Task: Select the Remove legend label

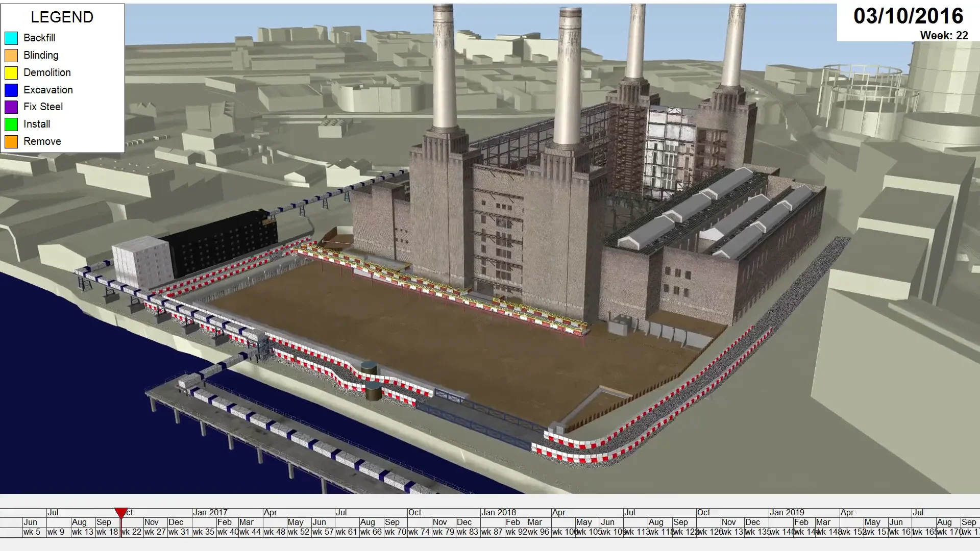Action: click(42, 141)
